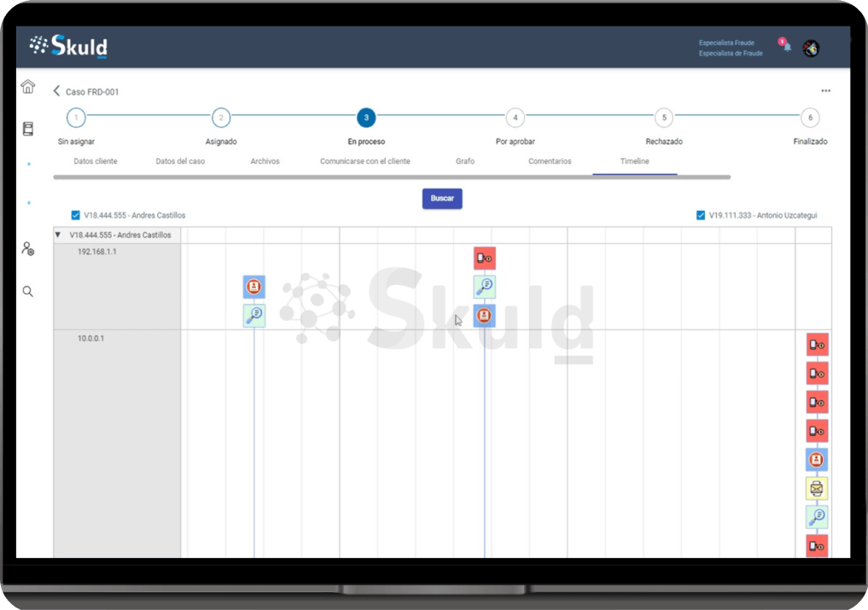Open user settings icon in sidebar
868x610 pixels.
[28, 249]
